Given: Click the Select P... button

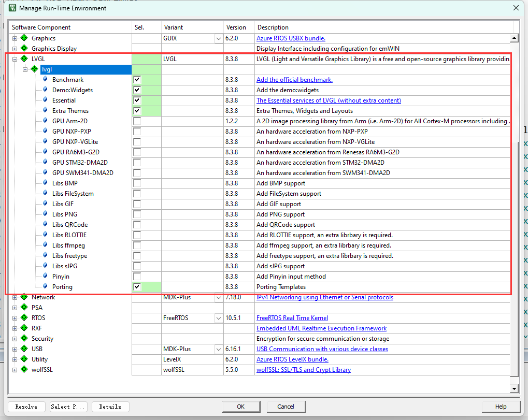Looking at the screenshot, I should pos(69,407).
